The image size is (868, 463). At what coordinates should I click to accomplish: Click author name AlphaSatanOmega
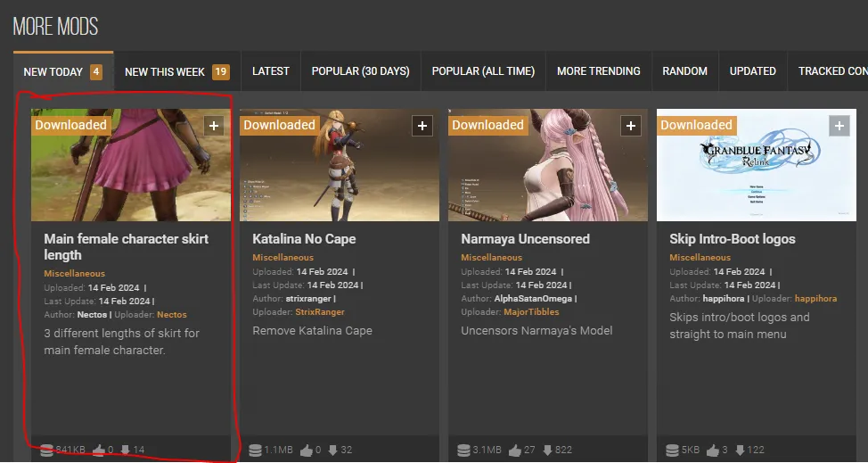pos(533,299)
